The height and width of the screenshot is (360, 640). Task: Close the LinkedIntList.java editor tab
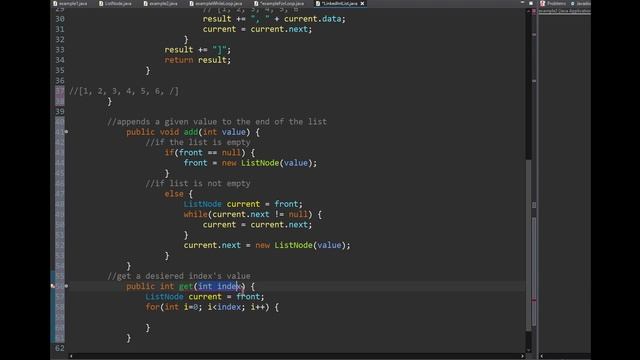[x=362, y=3]
